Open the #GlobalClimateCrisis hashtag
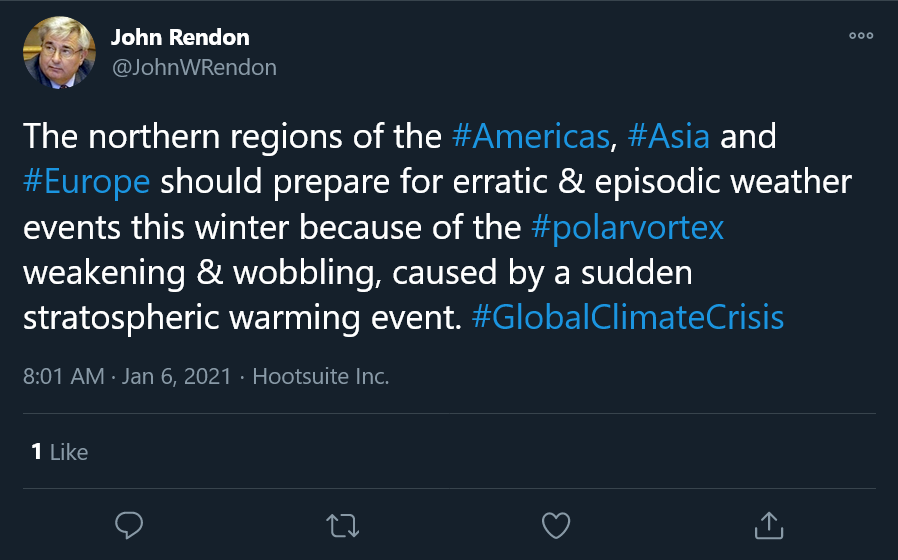The image size is (898, 560). point(627,317)
